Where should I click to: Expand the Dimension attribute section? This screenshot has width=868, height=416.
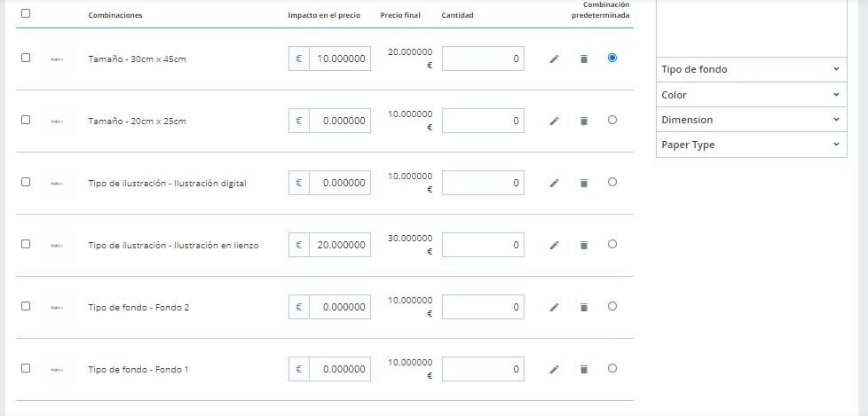point(751,119)
